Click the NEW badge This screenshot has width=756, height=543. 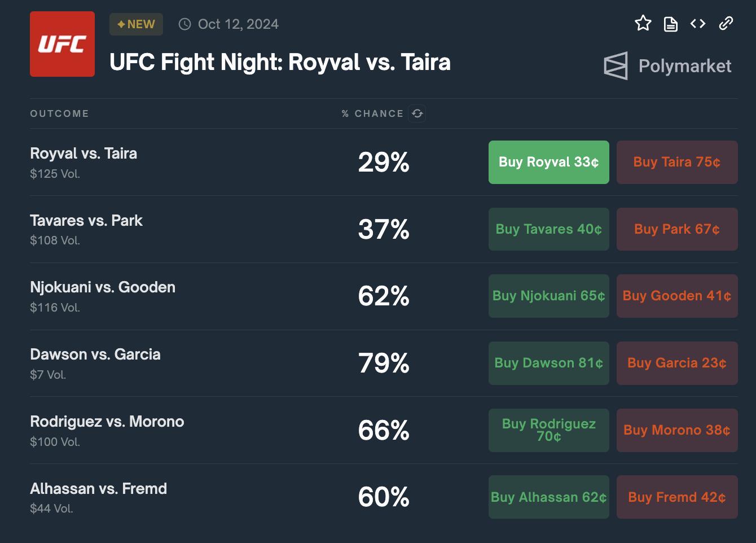point(136,24)
